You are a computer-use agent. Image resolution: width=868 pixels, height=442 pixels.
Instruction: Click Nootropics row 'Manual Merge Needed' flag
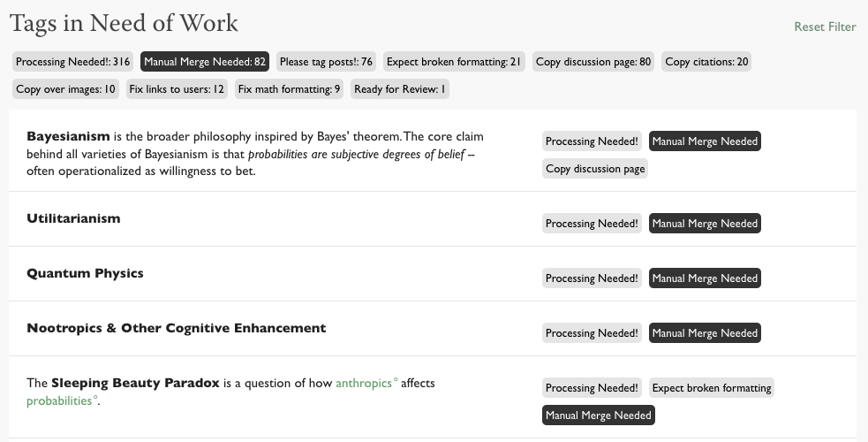(x=705, y=333)
